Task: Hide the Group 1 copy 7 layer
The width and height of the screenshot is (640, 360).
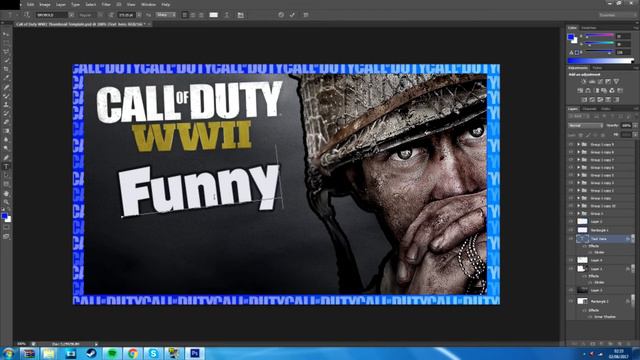Action: click(571, 160)
